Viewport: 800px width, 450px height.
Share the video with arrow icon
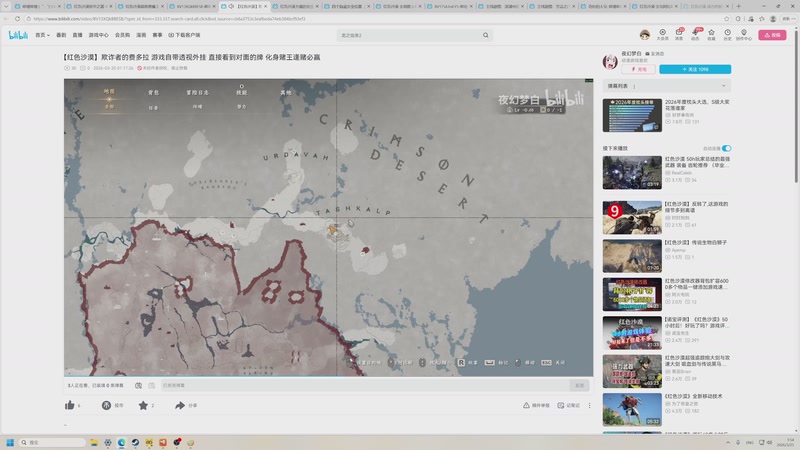click(180, 405)
